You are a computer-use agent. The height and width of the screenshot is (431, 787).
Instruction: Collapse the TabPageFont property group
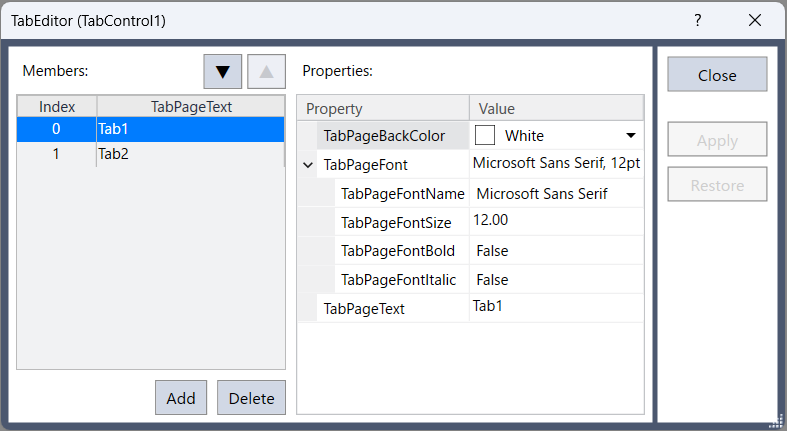click(x=308, y=165)
